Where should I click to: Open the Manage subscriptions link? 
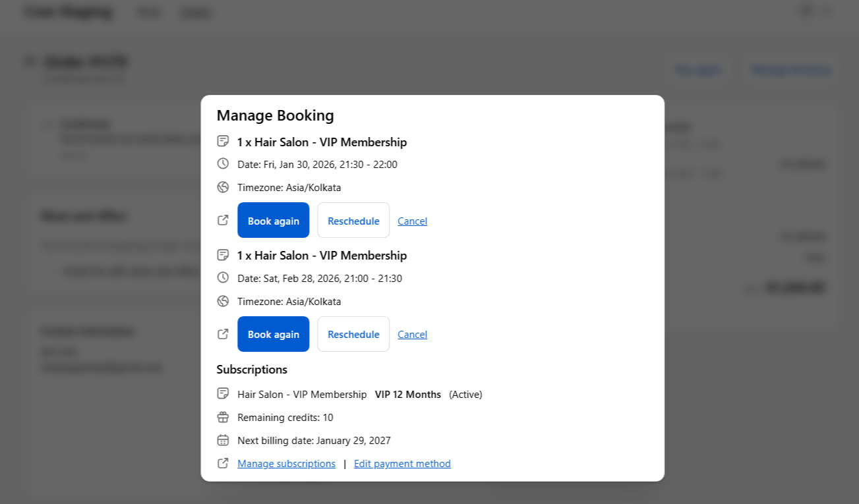(x=286, y=464)
